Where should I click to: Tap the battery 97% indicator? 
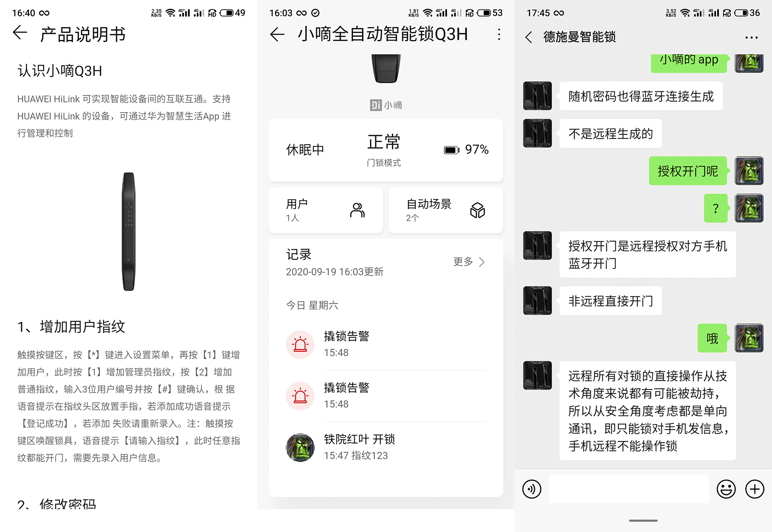[x=466, y=150]
